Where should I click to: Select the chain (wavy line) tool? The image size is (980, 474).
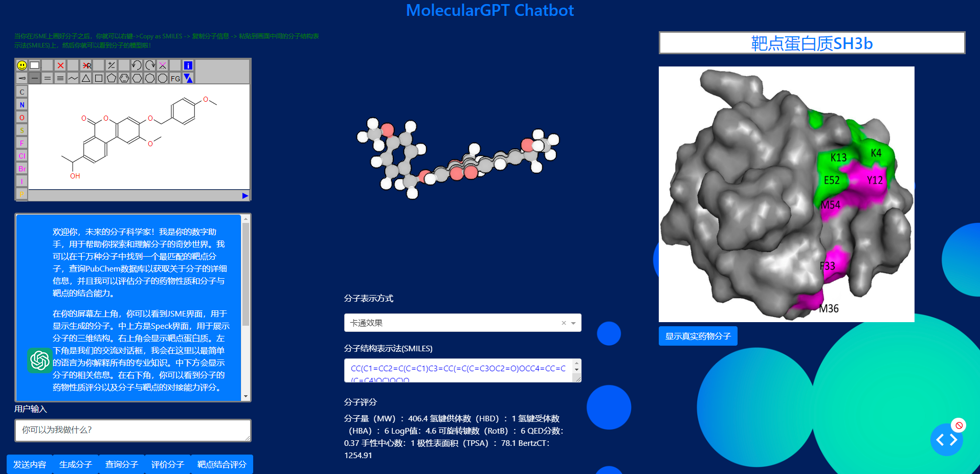(73, 78)
